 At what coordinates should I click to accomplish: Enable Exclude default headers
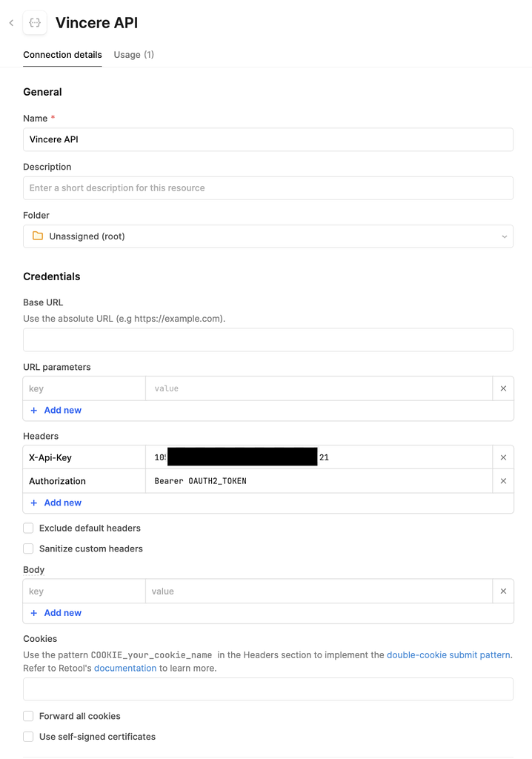pos(27,528)
